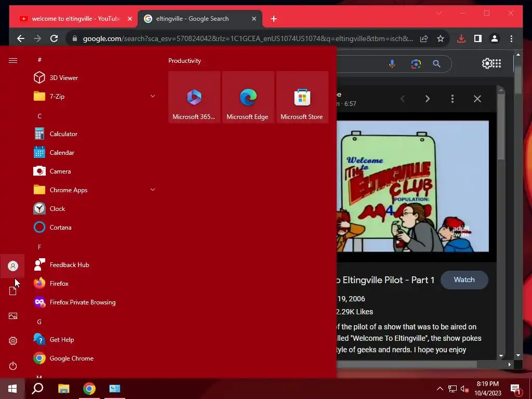This screenshot has width=532, height=399.
Task: Open a new Chrome tab
Action: [274, 19]
